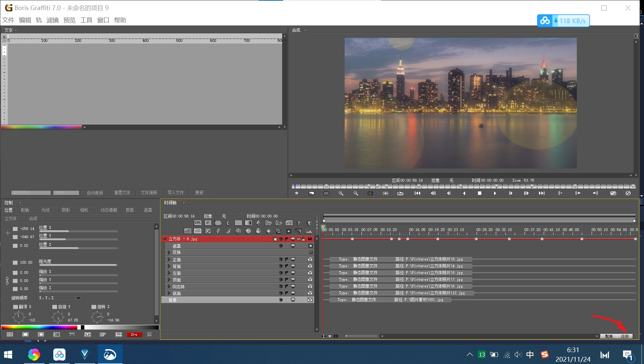Image resolution: width=644 pixels, height=364 pixels.
Task: Expand the 变换 track
Action: 169,253
